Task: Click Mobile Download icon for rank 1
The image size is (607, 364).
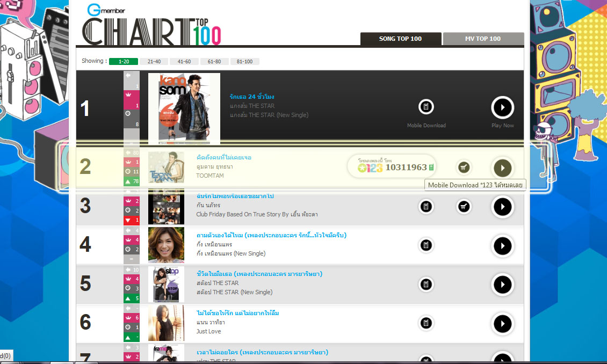Action: point(426,106)
